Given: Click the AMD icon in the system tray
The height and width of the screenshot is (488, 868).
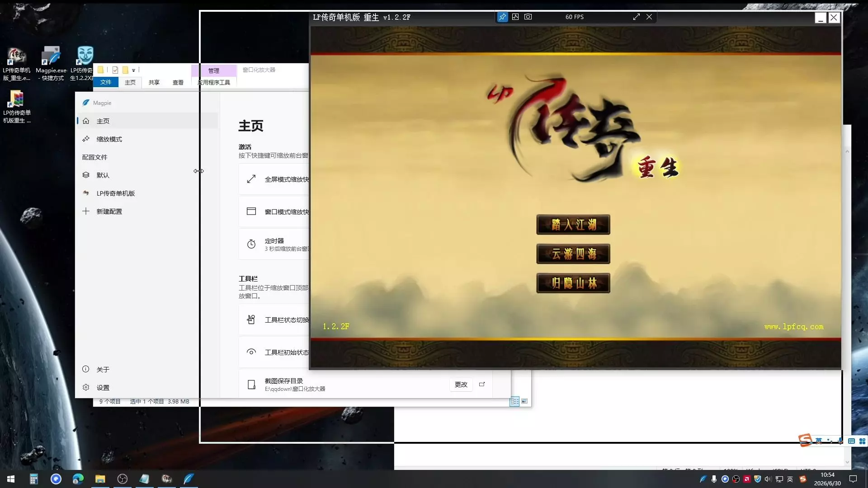Looking at the screenshot, I should pos(747,479).
